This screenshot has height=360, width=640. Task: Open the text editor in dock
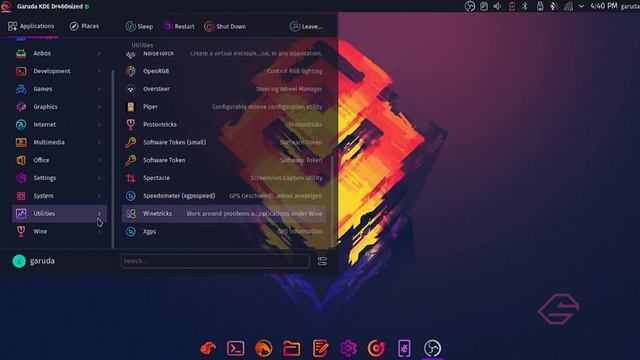[x=320, y=348]
